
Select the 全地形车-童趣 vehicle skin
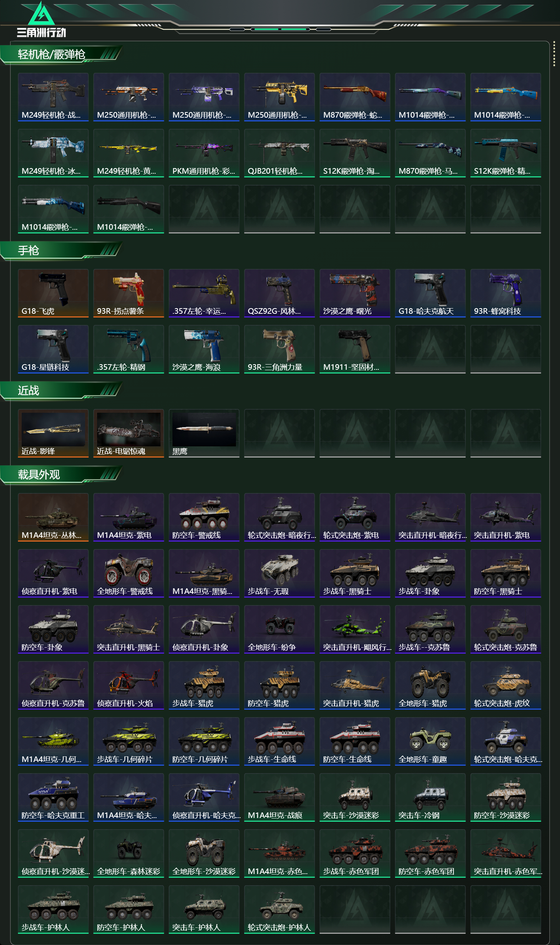click(x=430, y=741)
